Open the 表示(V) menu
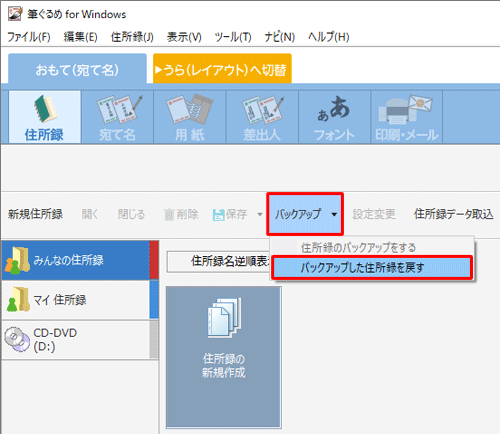This screenshot has width=500, height=434. 184,37
